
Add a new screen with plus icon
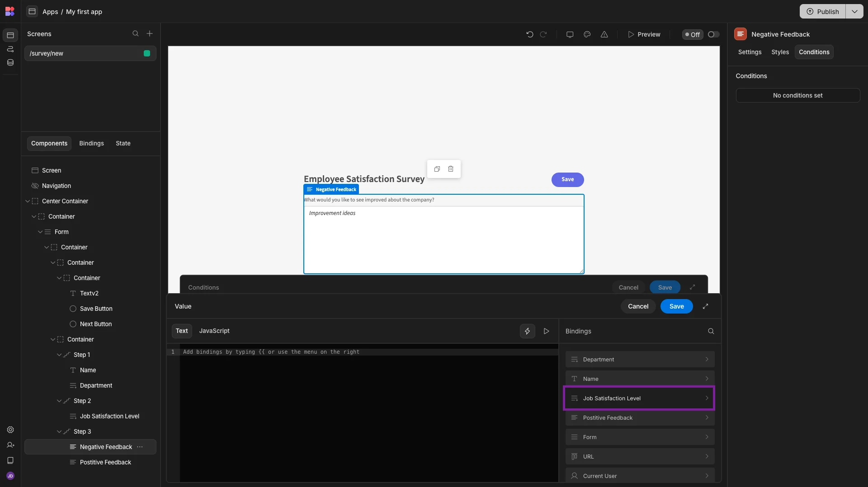(150, 33)
